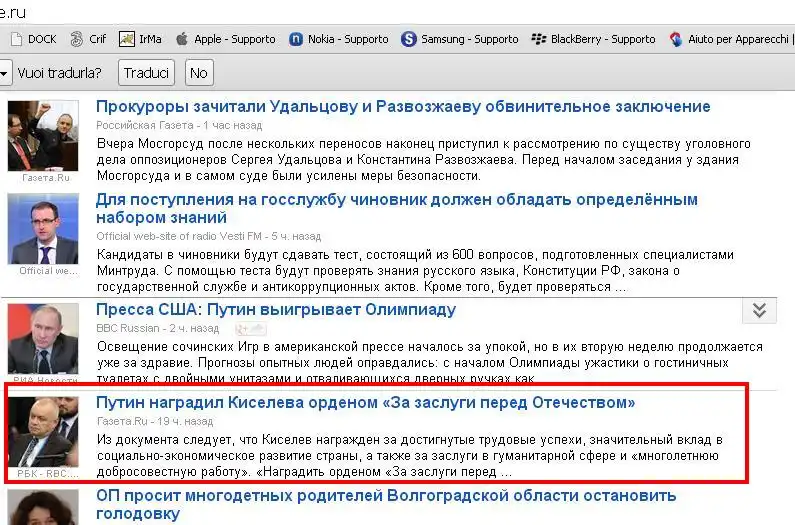
Task: Open the Udaltsov and Razvozzhaev prosecutors headline
Action: [x=403, y=107]
